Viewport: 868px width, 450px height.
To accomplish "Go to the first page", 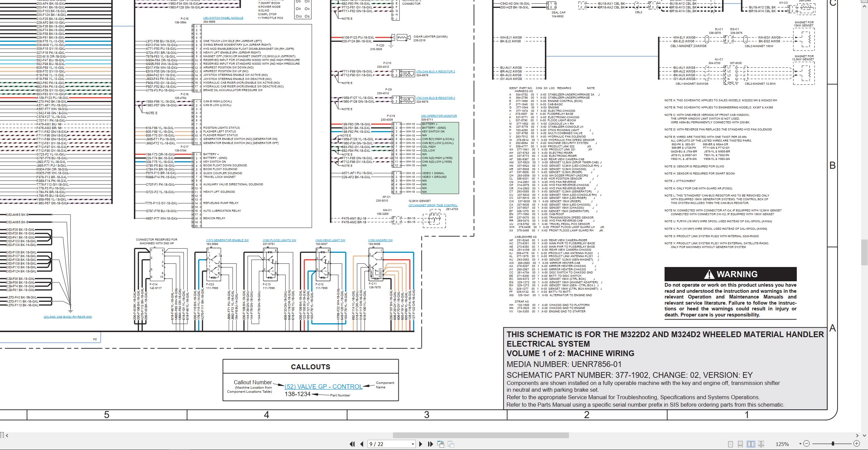I will pyautogui.click(x=352, y=444).
